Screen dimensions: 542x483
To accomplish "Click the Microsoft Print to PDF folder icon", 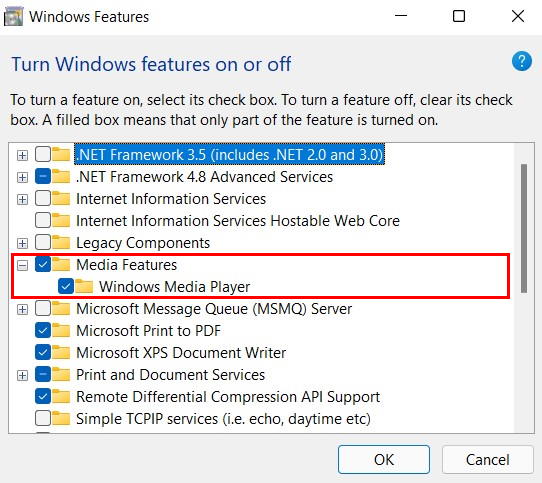I will [61, 331].
